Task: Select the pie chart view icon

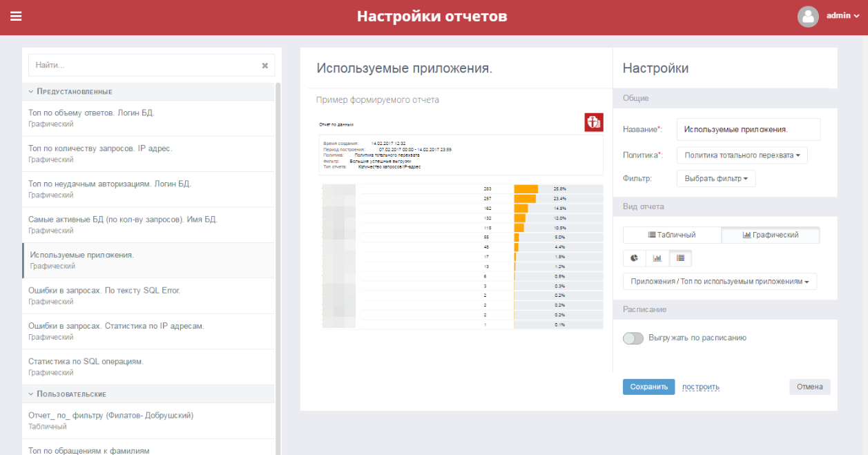Action: [x=635, y=258]
